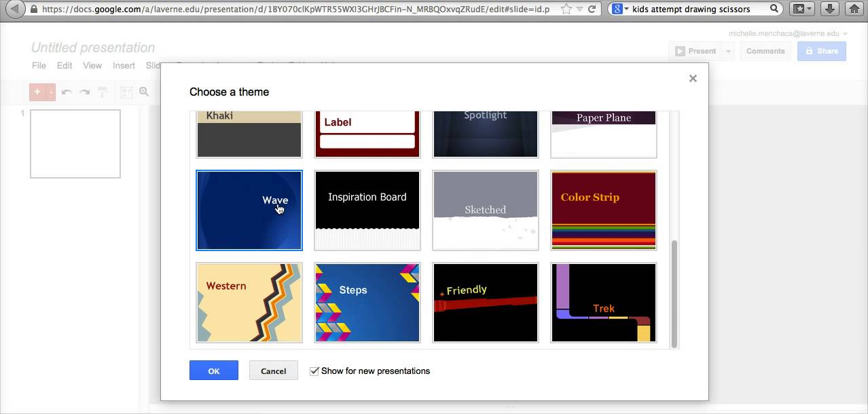Select the Paper Plane theme

(x=604, y=134)
